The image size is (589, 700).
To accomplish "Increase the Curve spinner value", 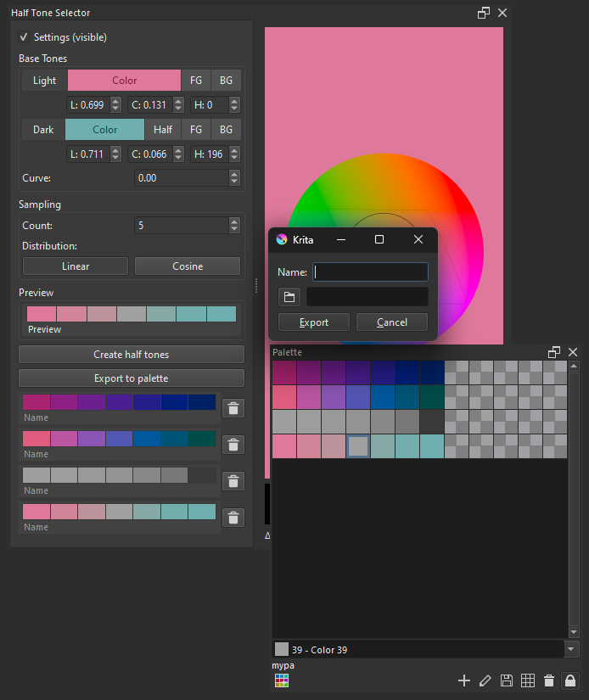I will [234, 175].
